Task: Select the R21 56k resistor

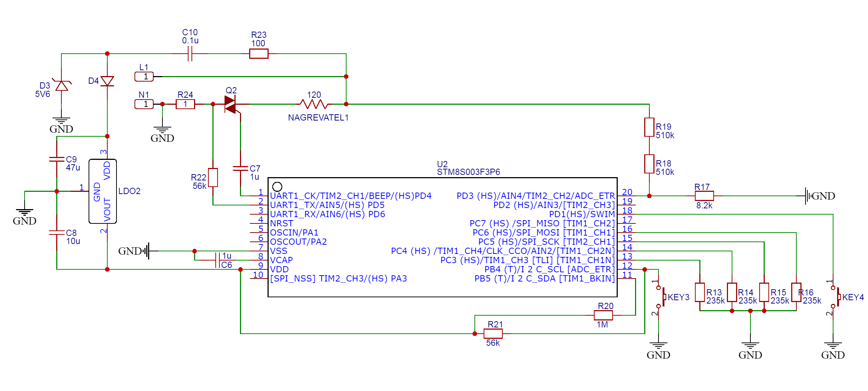Action: (493, 334)
